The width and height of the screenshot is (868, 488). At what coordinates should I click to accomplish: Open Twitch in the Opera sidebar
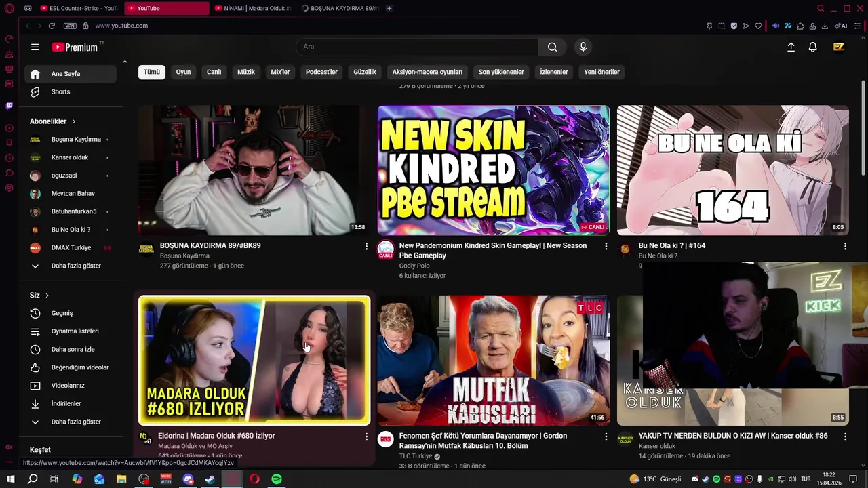coord(9,106)
